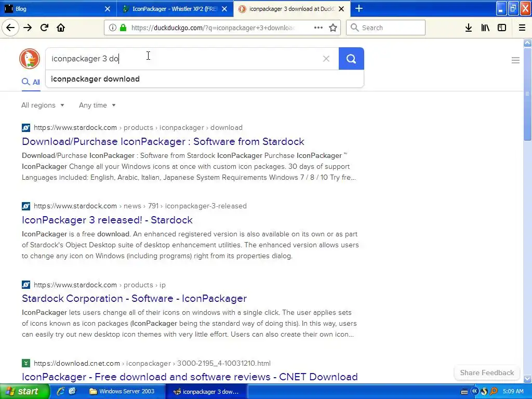Click Share Feedback button
Image resolution: width=532 pixels, height=399 pixels.
point(487,373)
